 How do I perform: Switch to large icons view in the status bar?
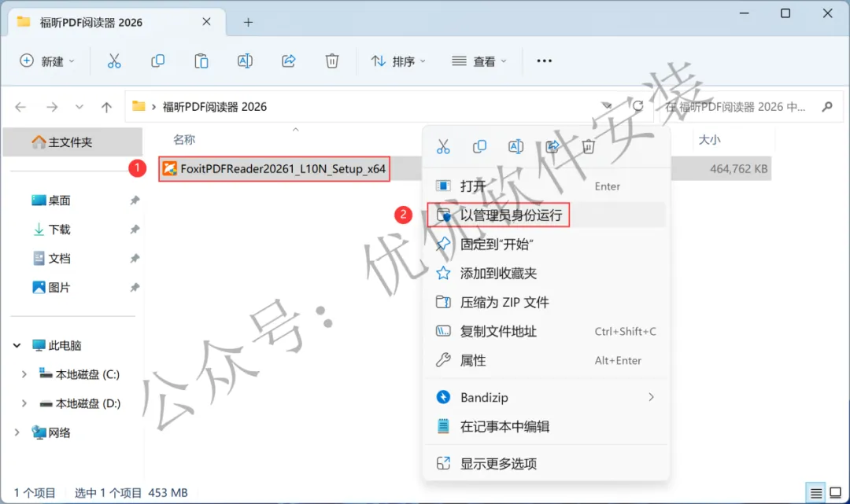(835, 493)
